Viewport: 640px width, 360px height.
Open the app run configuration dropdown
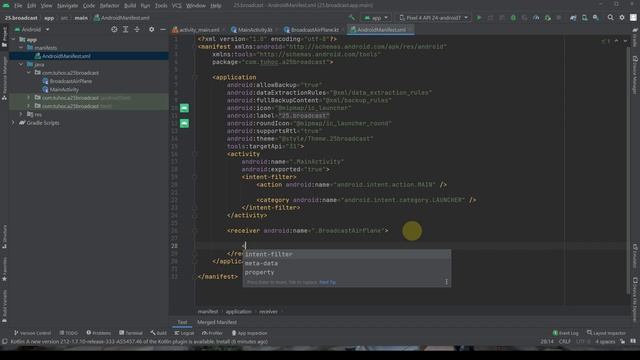tap(376, 18)
